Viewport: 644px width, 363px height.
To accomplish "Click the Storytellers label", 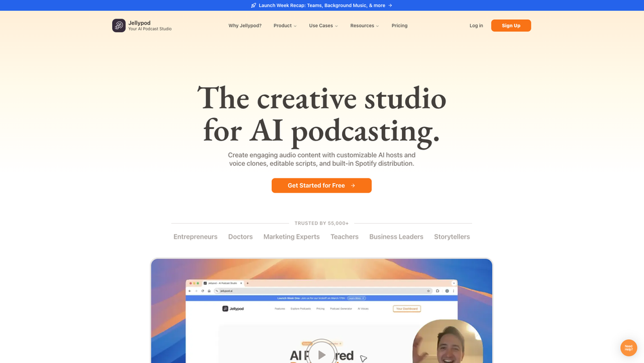I will (x=452, y=237).
